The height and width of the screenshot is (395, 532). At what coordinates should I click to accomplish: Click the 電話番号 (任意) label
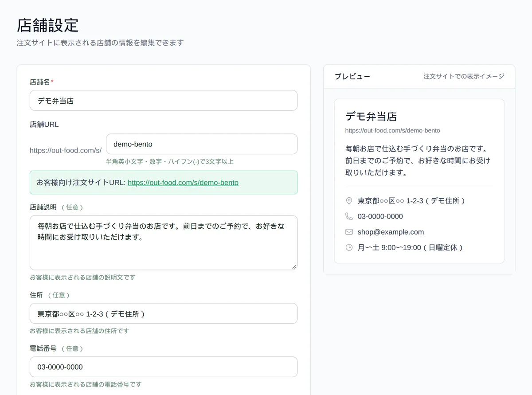click(57, 348)
